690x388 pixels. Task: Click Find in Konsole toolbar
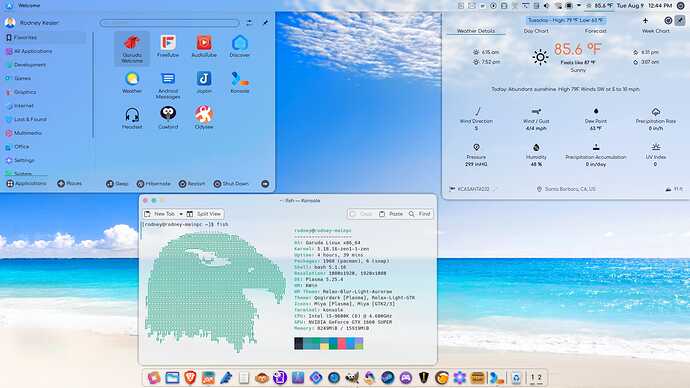coord(420,214)
